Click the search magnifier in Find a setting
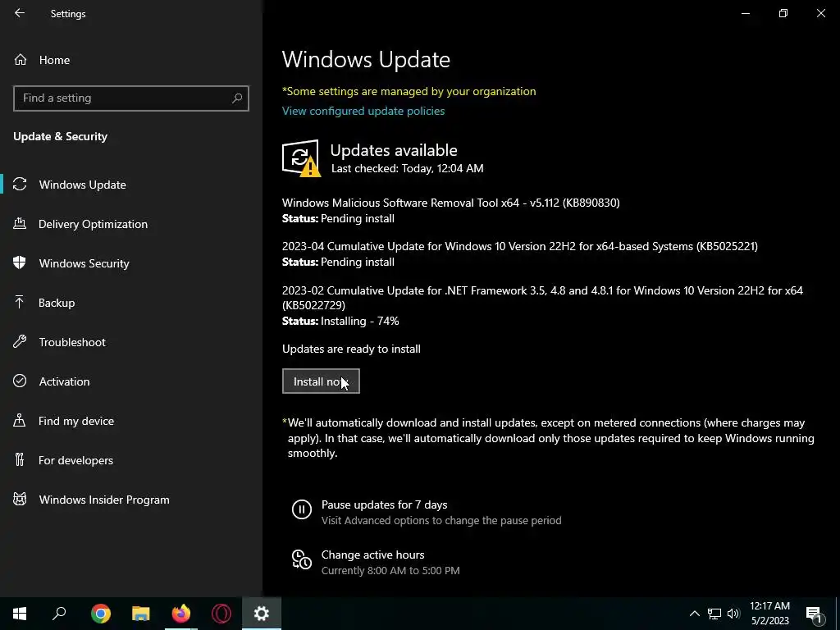The width and height of the screenshot is (840, 630). point(237,98)
